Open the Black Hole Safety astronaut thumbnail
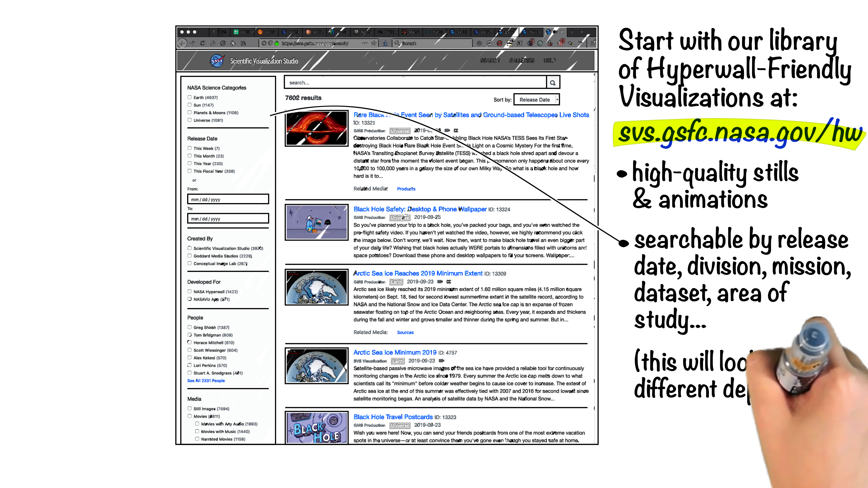 316,222
